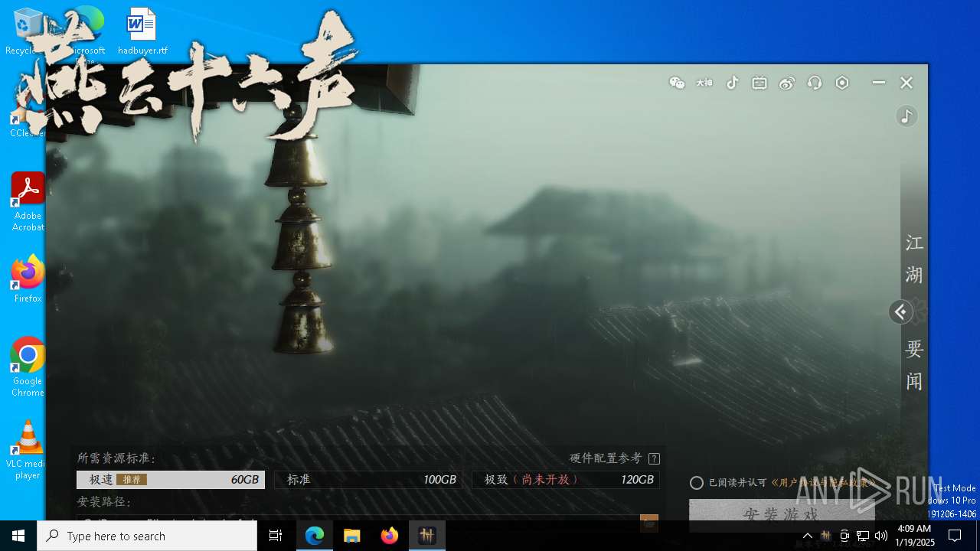Select Google Chrome desktop shortcut
Screen dimensions: 980x551
pyautogui.click(x=28, y=367)
